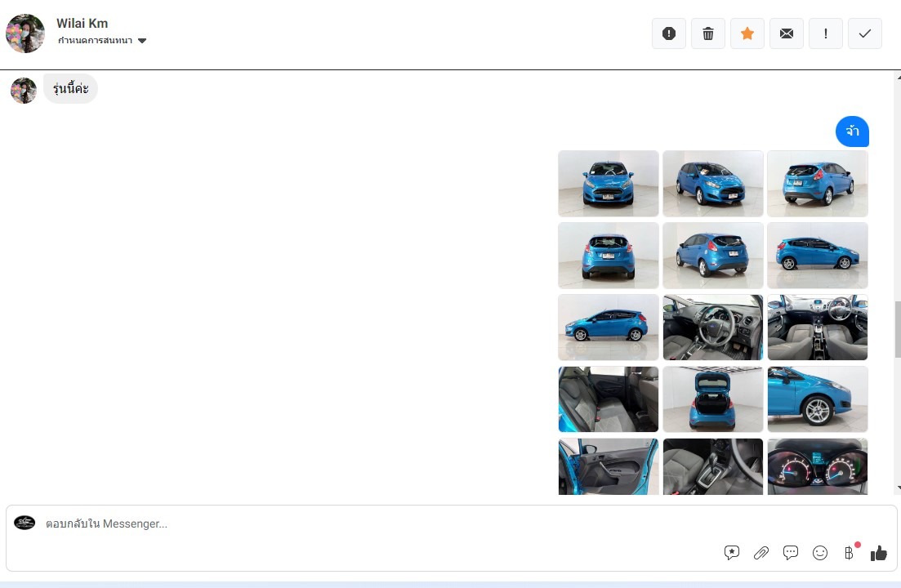Open right side profile photo facing right
This screenshot has height=588, width=901.
[x=818, y=256]
